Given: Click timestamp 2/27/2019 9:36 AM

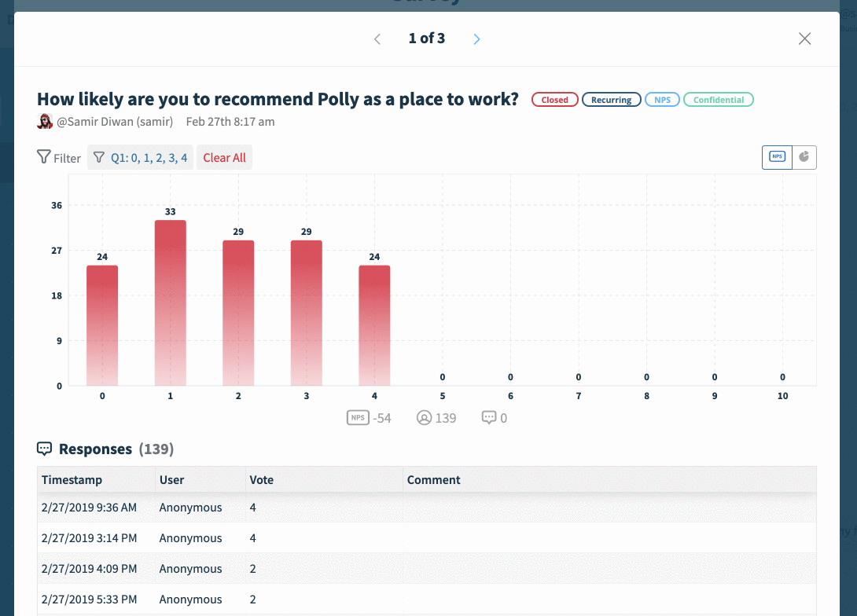Looking at the screenshot, I should tap(89, 508).
